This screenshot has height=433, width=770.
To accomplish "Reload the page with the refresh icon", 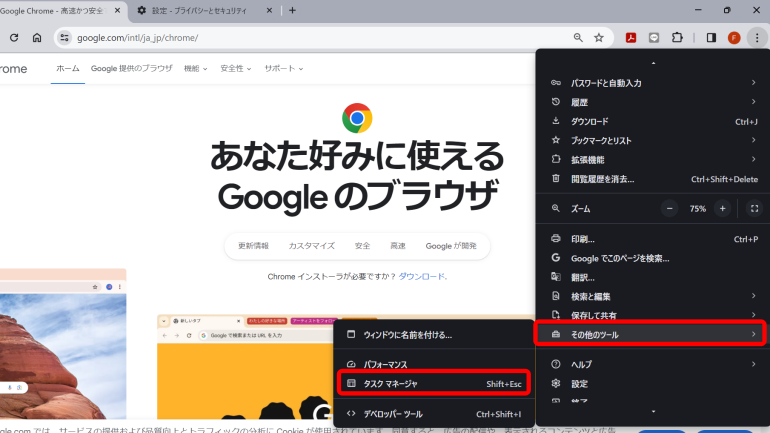I will coord(14,38).
